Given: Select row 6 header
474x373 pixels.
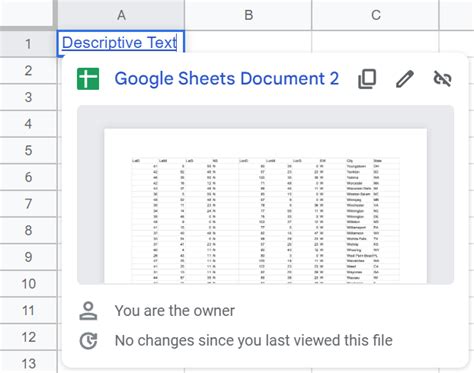Looking at the screenshot, I should (28, 177).
